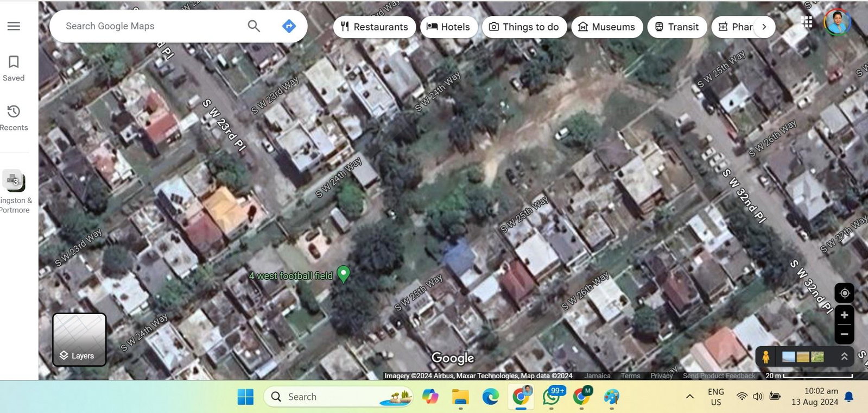Click the S W 27th Way road label

[x=843, y=235]
